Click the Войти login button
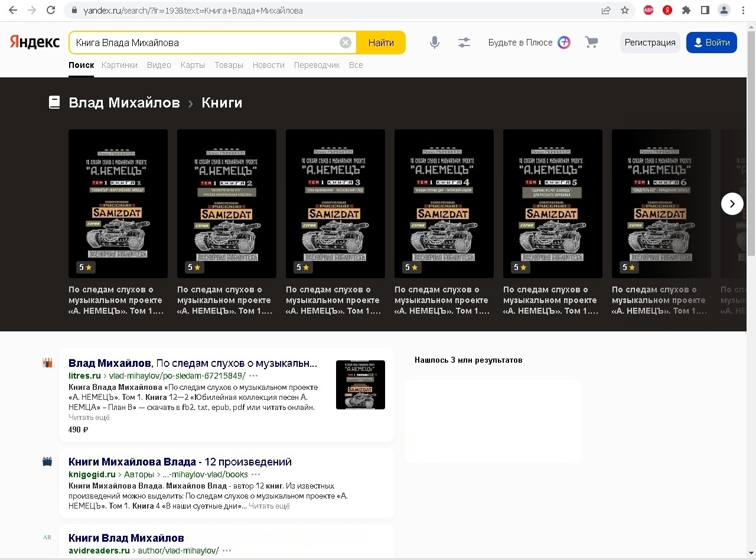The height and width of the screenshot is (560, 756). (712, 43)
